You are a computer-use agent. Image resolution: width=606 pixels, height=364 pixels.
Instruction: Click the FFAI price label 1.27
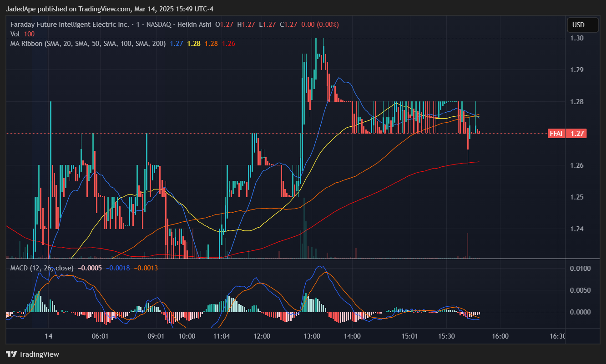click(x=567, y=134)
